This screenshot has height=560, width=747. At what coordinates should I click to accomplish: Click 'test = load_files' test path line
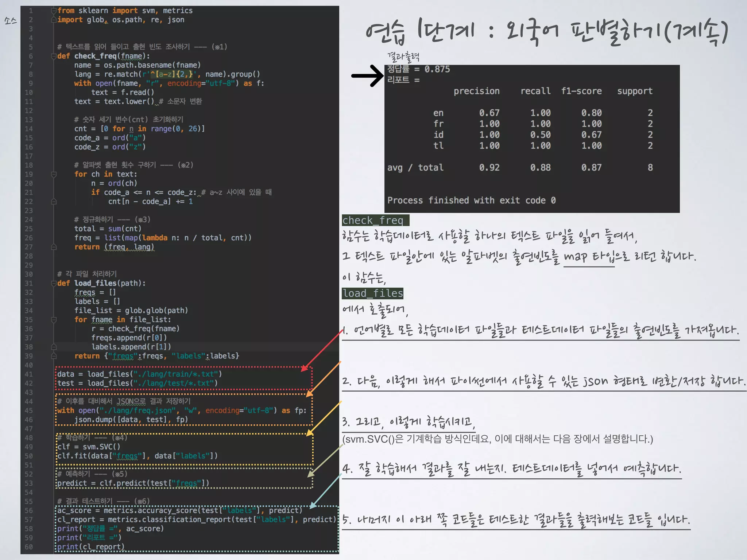138,383
